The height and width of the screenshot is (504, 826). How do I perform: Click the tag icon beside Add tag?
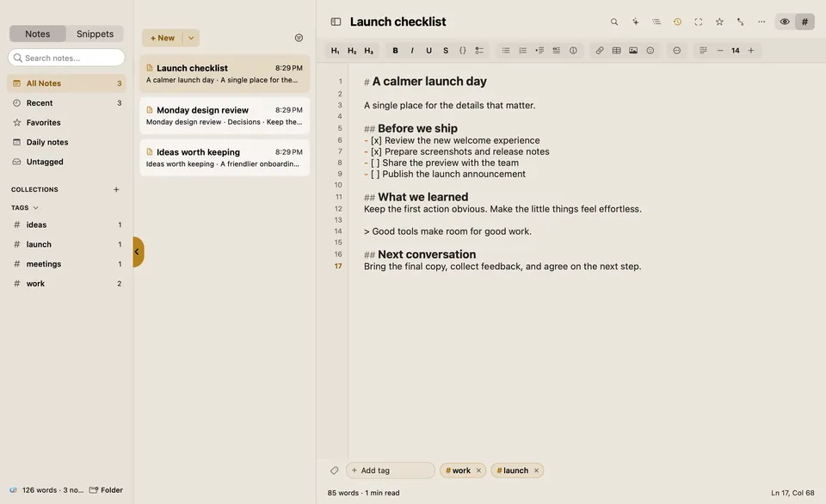(x=334, y=470)
